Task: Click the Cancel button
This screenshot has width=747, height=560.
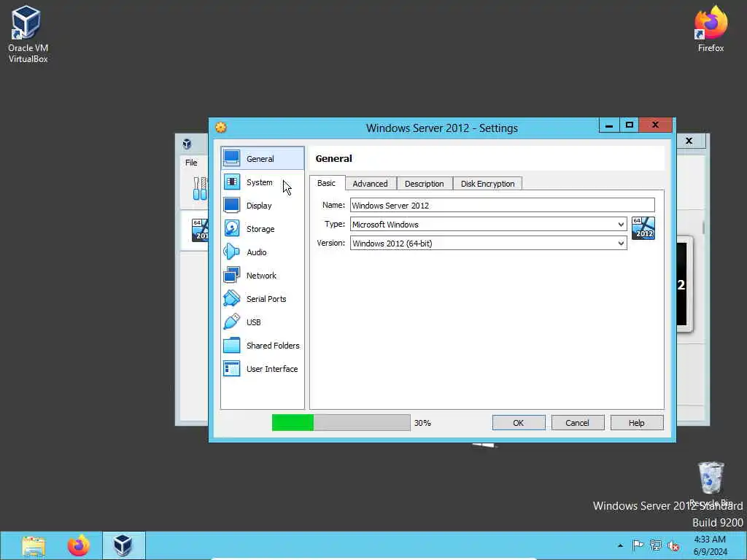Action: point(578,423)
